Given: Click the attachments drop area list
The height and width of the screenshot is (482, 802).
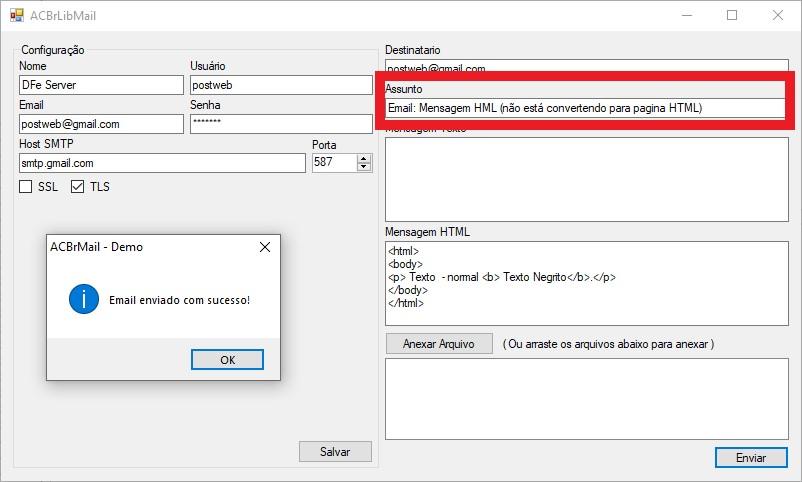Looking at the screenshot, I should coord(587,399).
